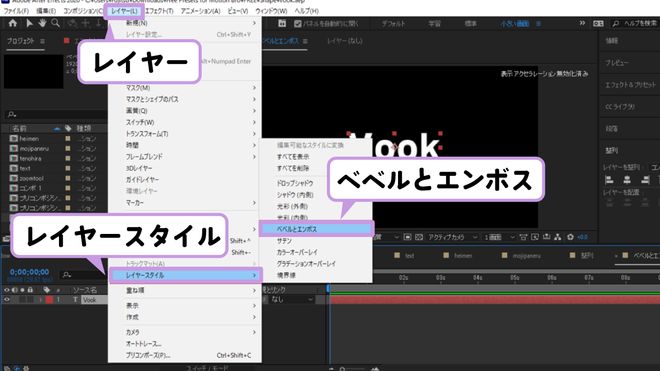Switch to the heimen timeline tab
The width and height of the screenshot is (660, 371).
click(x=463, y=256)
